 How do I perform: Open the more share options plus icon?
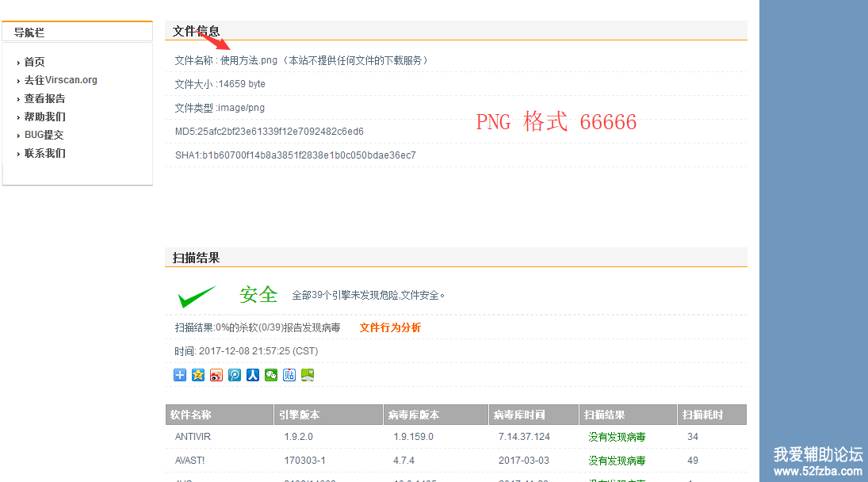180,375
